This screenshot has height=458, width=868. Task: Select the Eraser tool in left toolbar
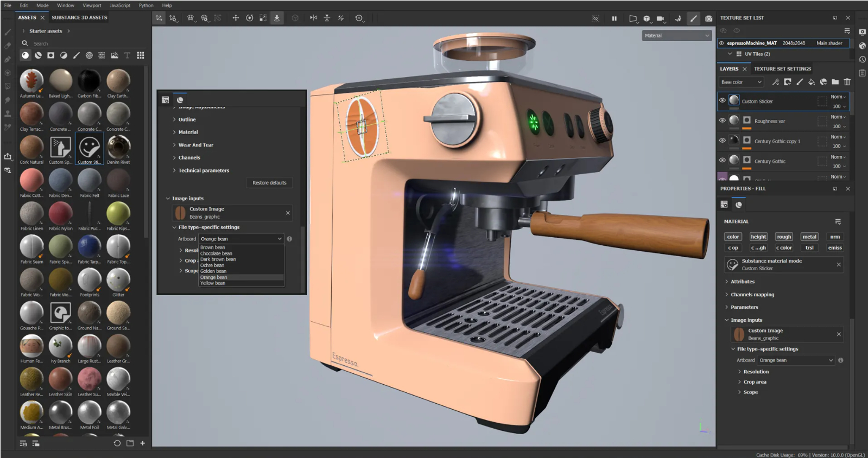pyautogui.click(x=8, y=46)
